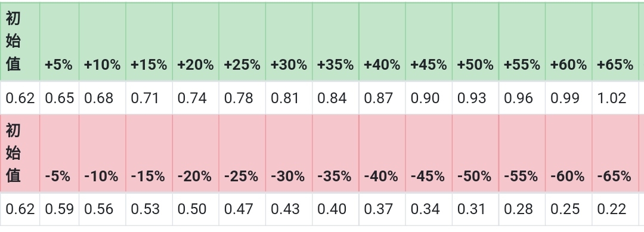The image size is (644, 232).
Task: Select the 0.50 cell under -20%
Action: tap(196, 209)
